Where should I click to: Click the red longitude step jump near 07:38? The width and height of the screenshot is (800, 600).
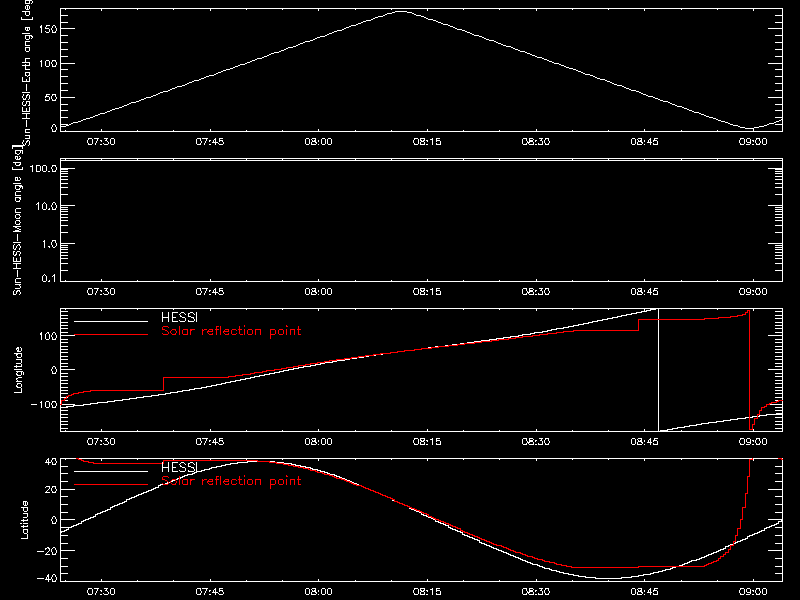163,384
